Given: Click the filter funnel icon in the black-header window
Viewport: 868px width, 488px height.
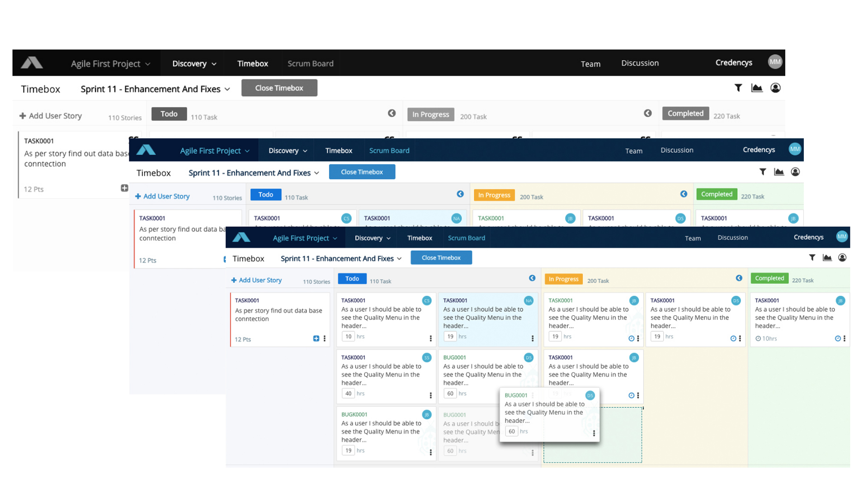Looking at the screenshot, I should tap(738, 88).
